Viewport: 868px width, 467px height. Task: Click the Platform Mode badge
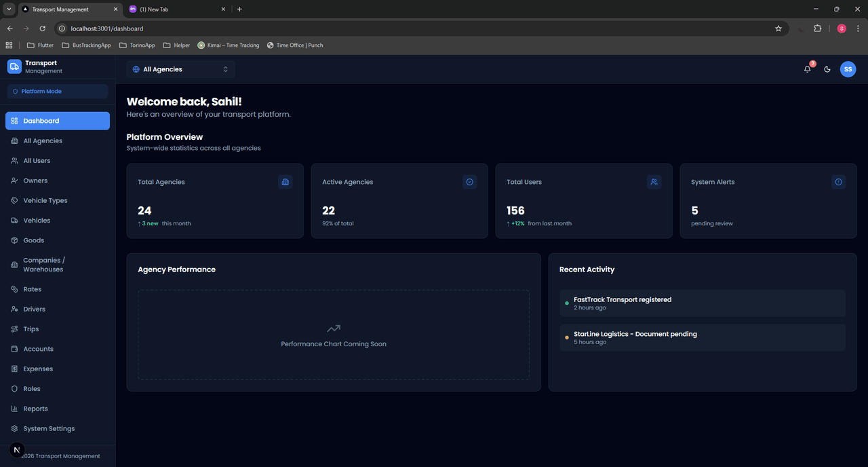click(x=58, y=91)
